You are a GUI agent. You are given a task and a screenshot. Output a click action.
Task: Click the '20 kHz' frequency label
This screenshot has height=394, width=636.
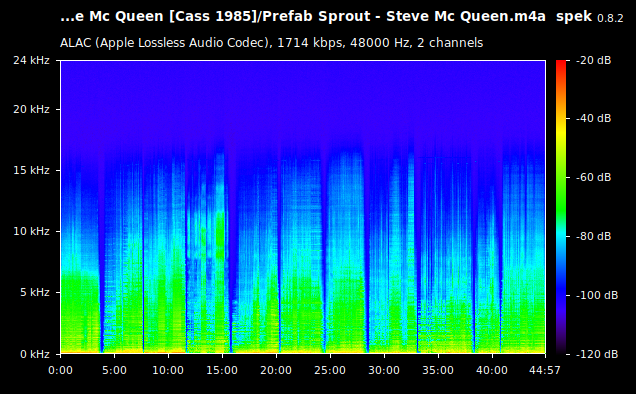tap(31, 110)
